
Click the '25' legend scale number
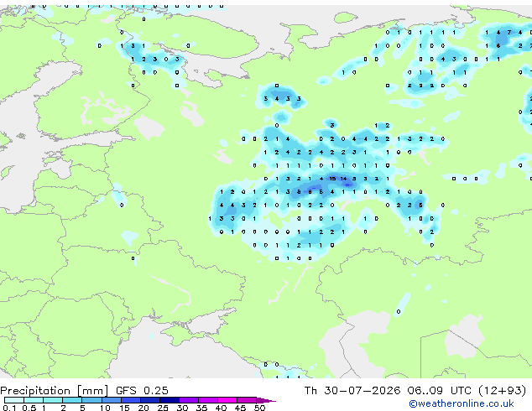[x=163, y=408]
